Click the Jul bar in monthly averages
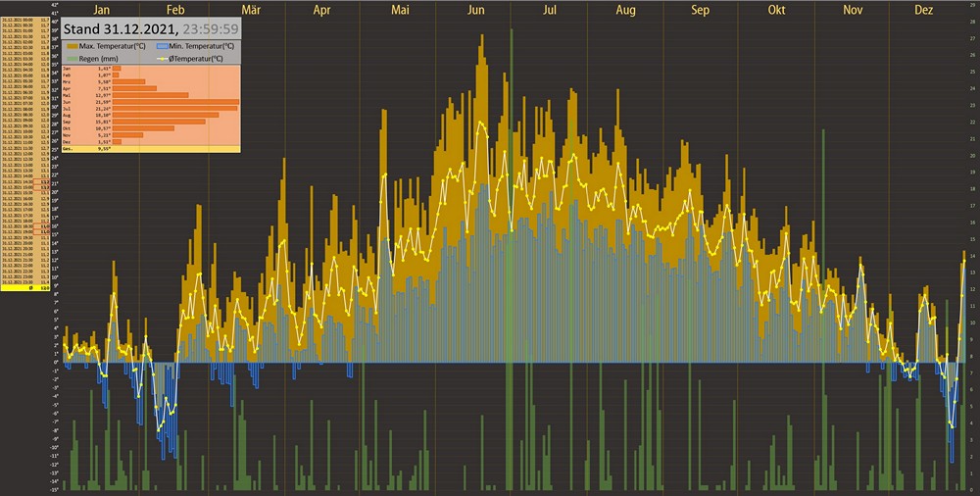Screen dimensions: 980x496 coord(174,109)
